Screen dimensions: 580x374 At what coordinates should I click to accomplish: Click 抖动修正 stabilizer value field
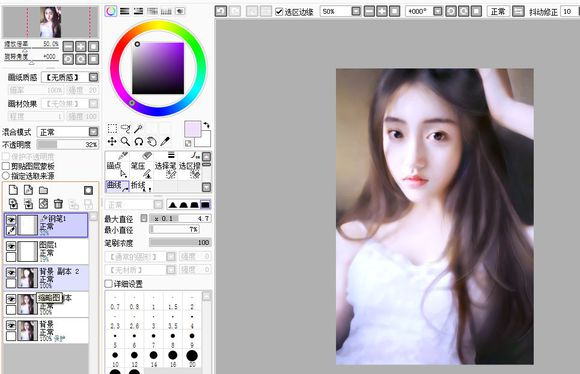pos(570,11)
